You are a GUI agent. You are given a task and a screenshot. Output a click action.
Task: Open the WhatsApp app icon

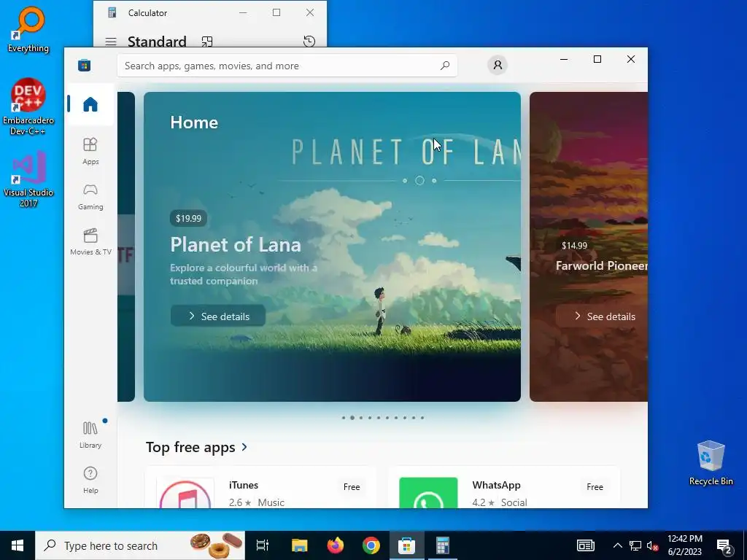coord(428,493)
